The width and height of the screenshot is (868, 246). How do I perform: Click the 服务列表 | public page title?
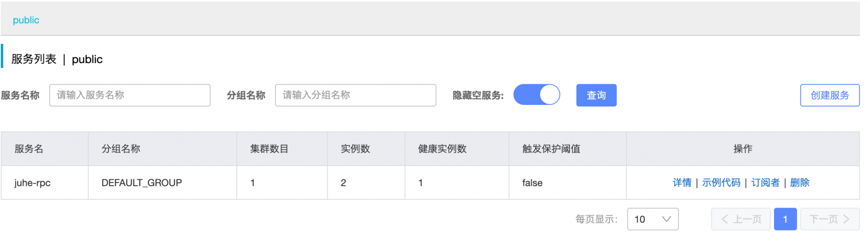(x=57, y=59)
